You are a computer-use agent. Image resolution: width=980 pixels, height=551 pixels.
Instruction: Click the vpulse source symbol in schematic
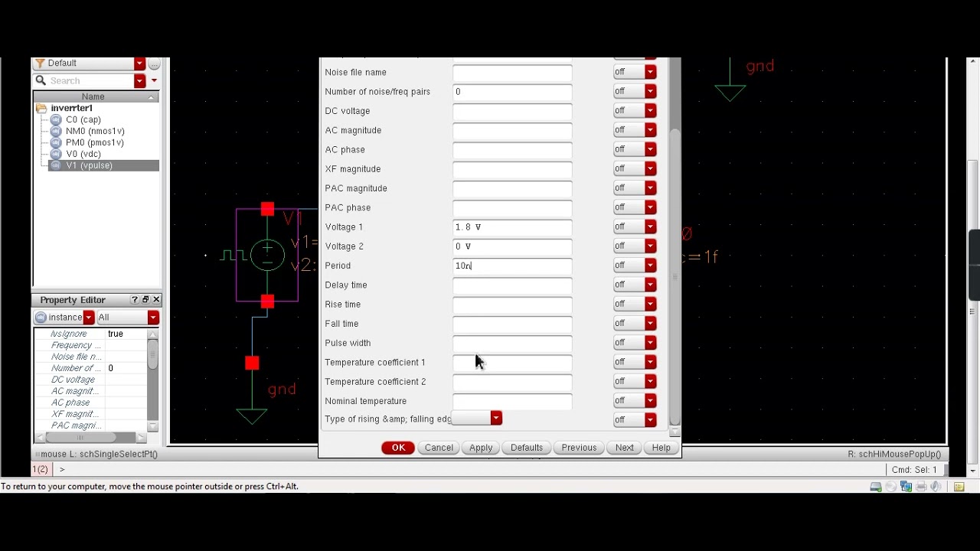tap(267, 255)
